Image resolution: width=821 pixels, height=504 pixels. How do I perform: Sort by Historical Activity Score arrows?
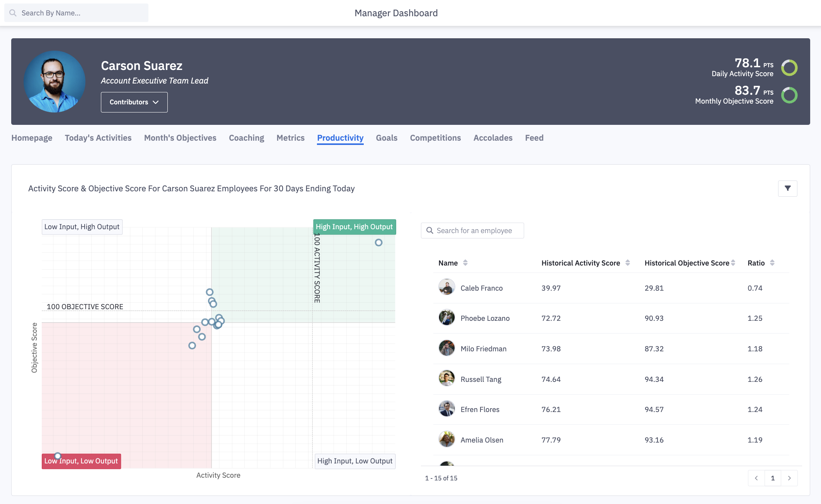click(628, 263)
